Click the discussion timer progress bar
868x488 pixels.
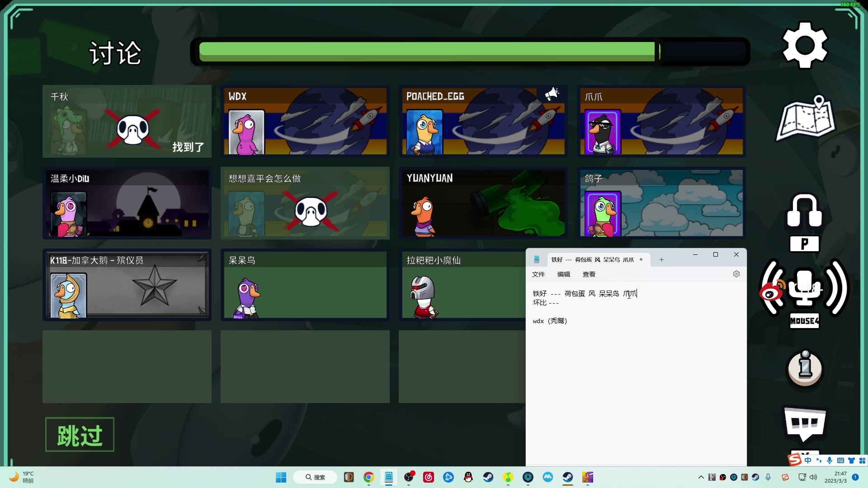(470, 52)
